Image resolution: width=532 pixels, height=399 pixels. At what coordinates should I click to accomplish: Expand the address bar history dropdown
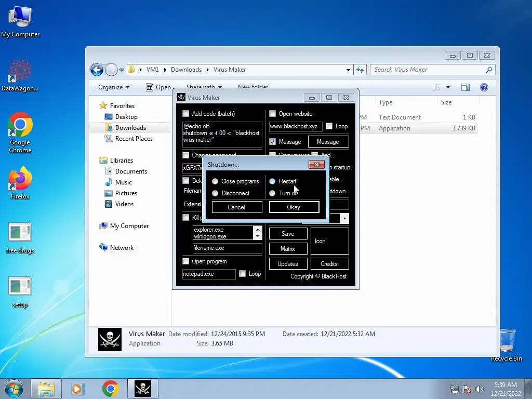348,70
